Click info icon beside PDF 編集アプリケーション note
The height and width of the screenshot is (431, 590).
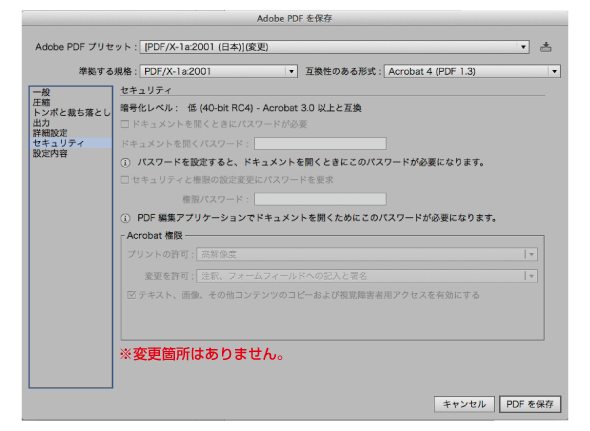pos(125,218)
